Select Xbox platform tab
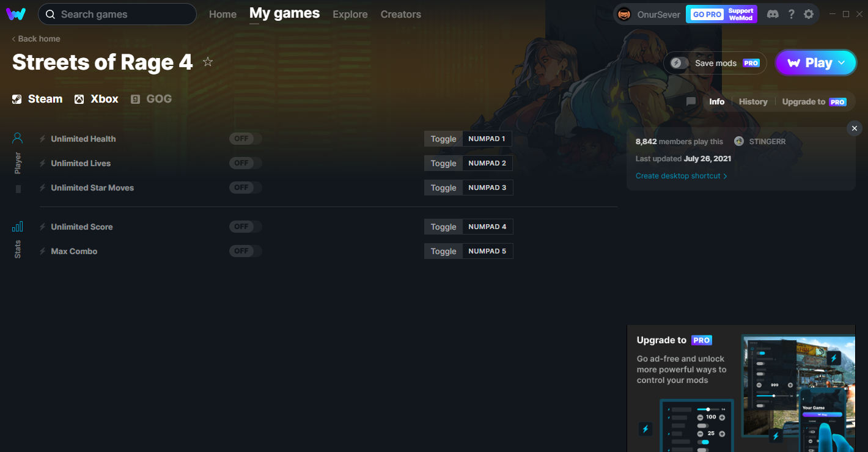 coord(97,99)
